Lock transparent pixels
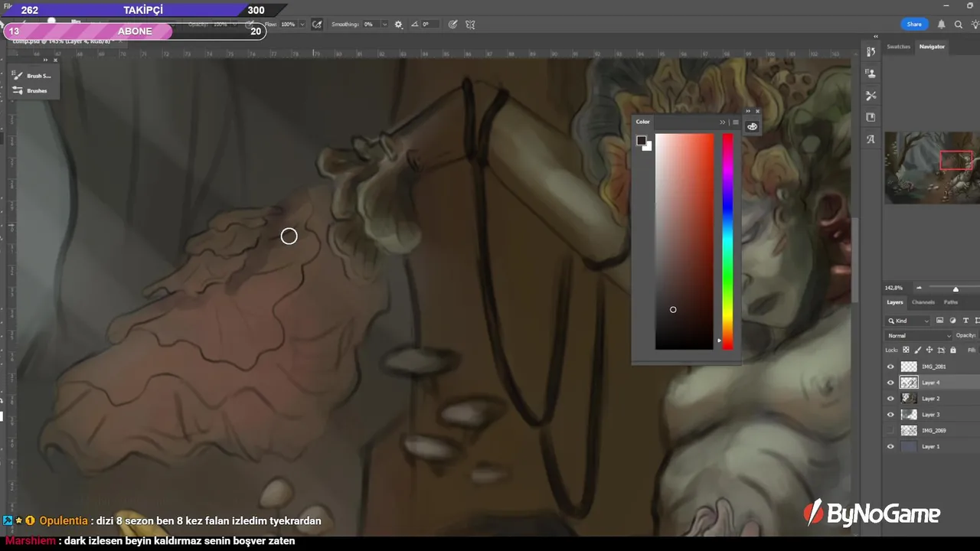 point(906,350)
